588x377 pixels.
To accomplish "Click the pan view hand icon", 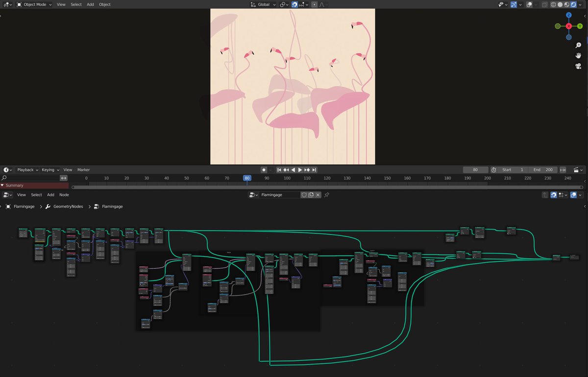I will tap(578, 55).
